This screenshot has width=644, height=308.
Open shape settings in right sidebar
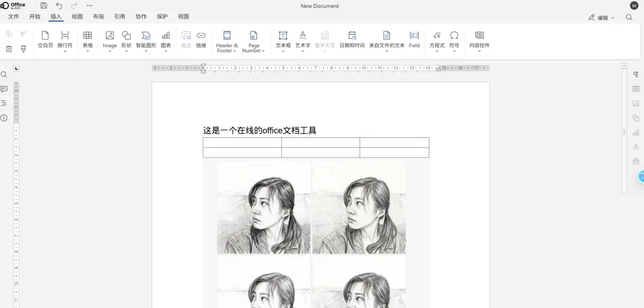click(636, 118)
